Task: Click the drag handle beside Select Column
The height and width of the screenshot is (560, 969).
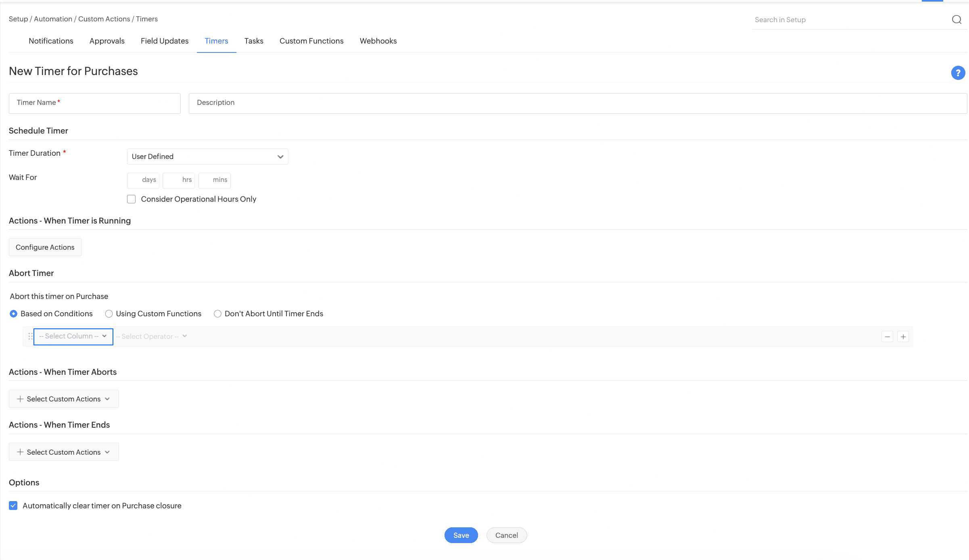Action: pos(30,336)
